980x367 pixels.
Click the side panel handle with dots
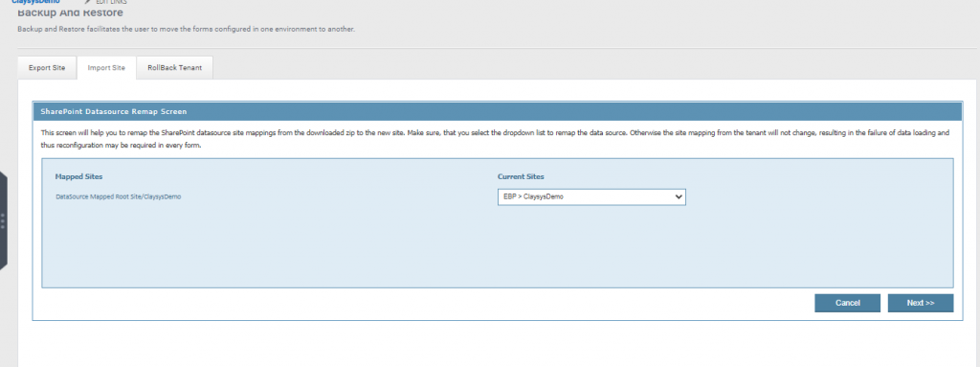pyautogui.click(x=3, y=221)
